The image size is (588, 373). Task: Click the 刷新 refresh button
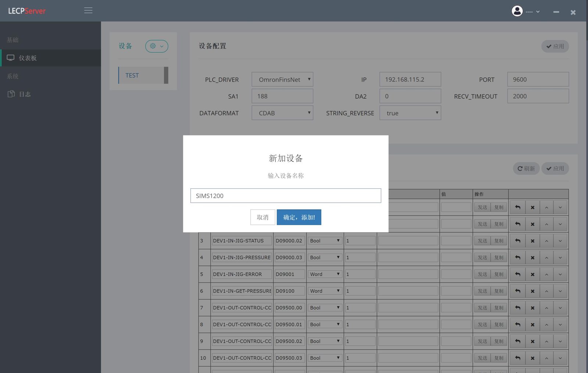(526, 169)
